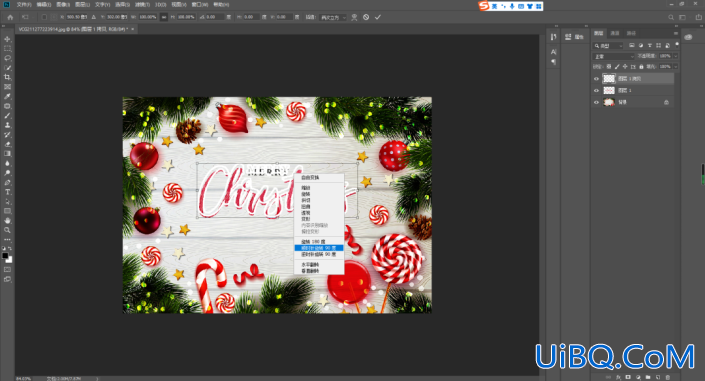
Task: Select the Gradient tool
Action: coord(7,154)
